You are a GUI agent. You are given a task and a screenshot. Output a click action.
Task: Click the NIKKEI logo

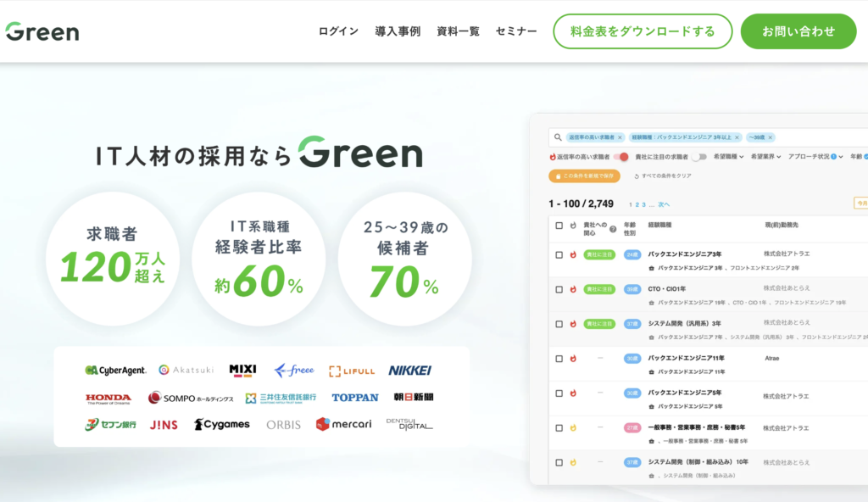[409, 370]
